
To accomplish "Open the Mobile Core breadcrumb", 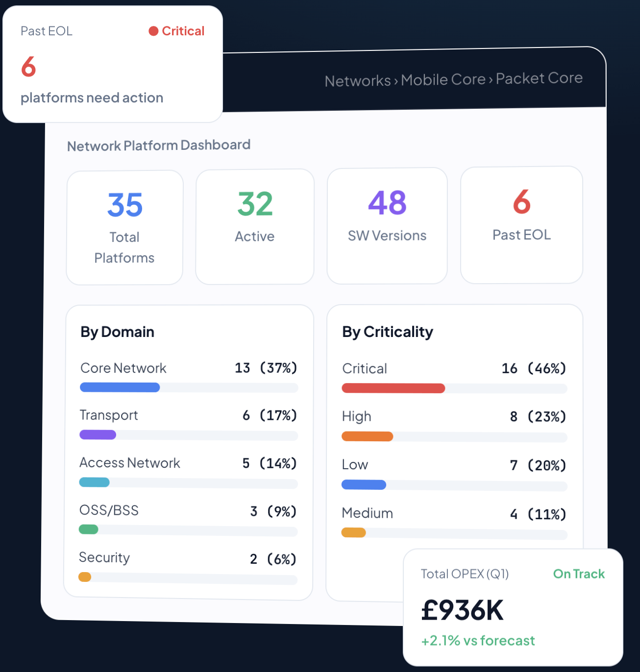I will (x=443, y=79).
